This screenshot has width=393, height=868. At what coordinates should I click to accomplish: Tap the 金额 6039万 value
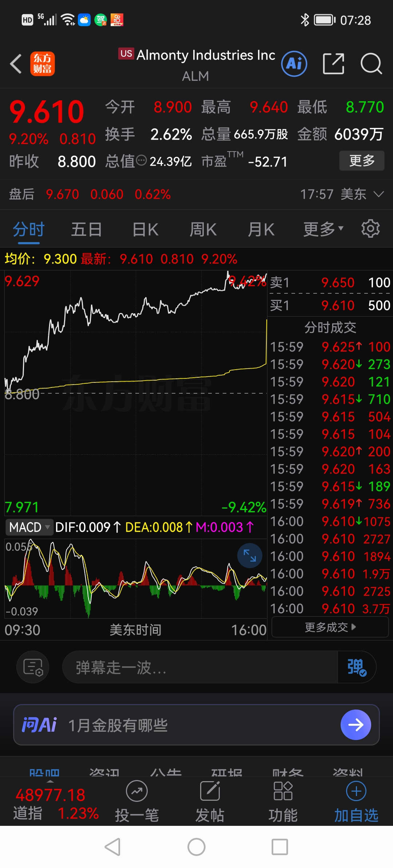(x=359, y=134)
